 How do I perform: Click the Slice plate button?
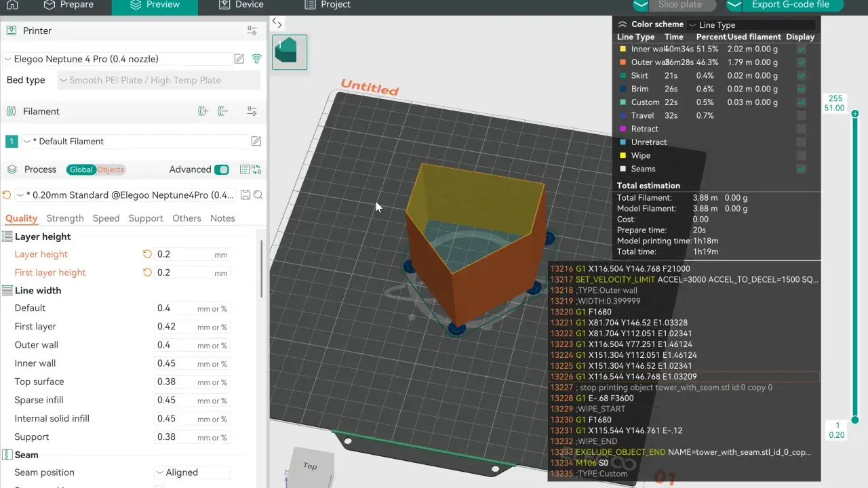point(683,5)
